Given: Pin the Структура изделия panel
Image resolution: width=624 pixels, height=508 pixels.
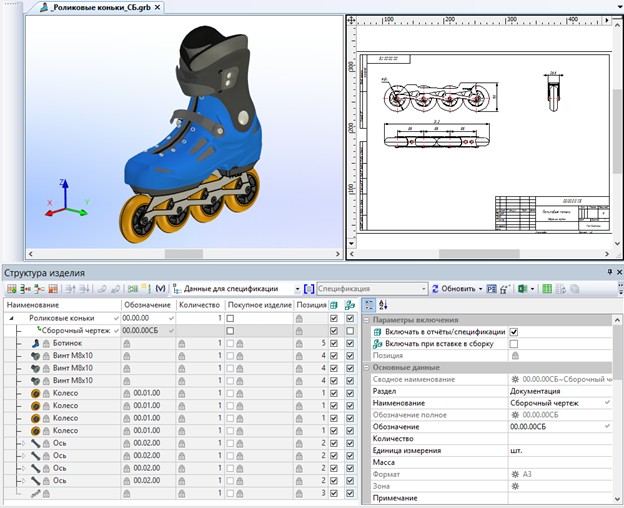Looking at the screenshot, I should [606, 272].
